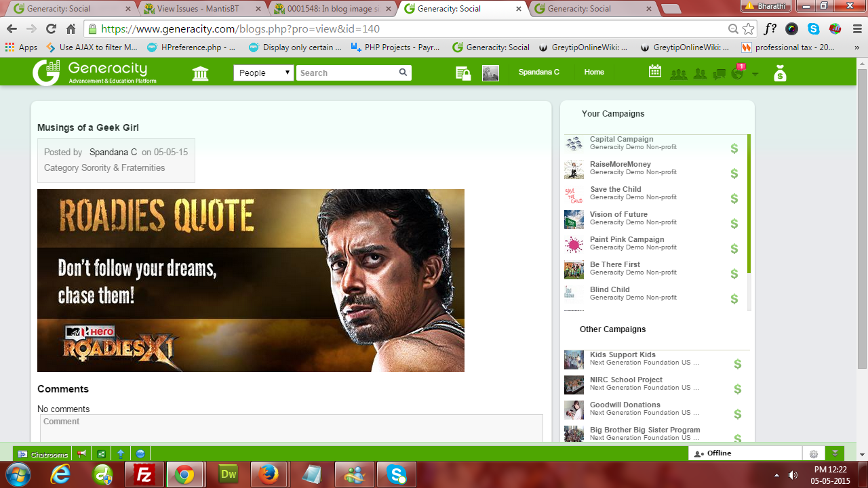
Task: Click the browser Back arrow
Action: 12,29
